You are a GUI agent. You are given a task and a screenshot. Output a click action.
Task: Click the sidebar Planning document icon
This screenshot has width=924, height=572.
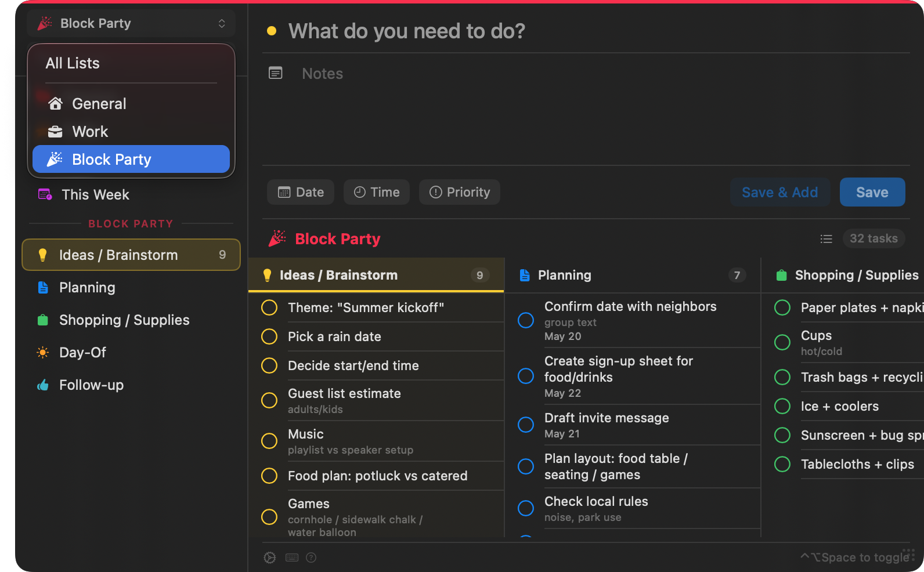tap(43, 287)
